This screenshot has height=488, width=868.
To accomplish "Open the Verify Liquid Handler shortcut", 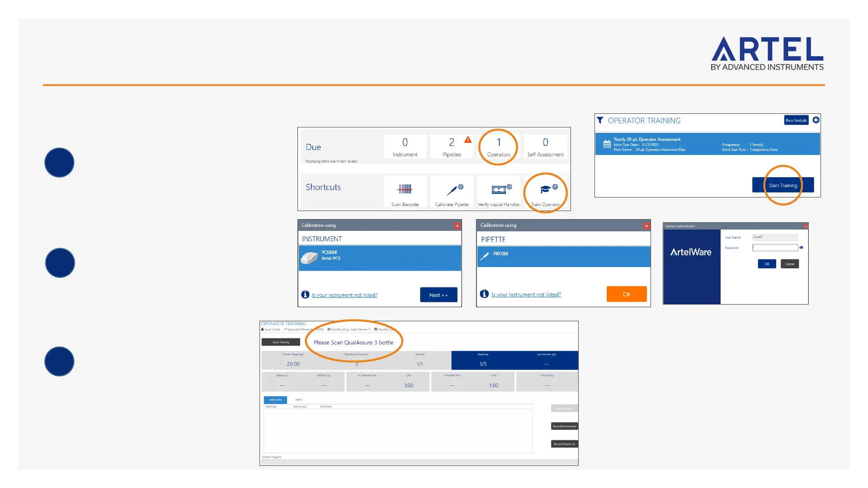I will [x=499, y=192].
